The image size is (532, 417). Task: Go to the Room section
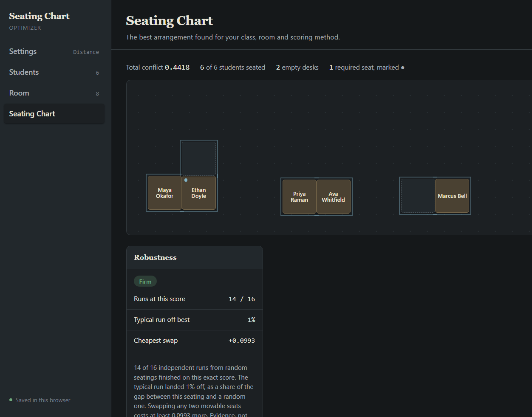tap(54, 93)
